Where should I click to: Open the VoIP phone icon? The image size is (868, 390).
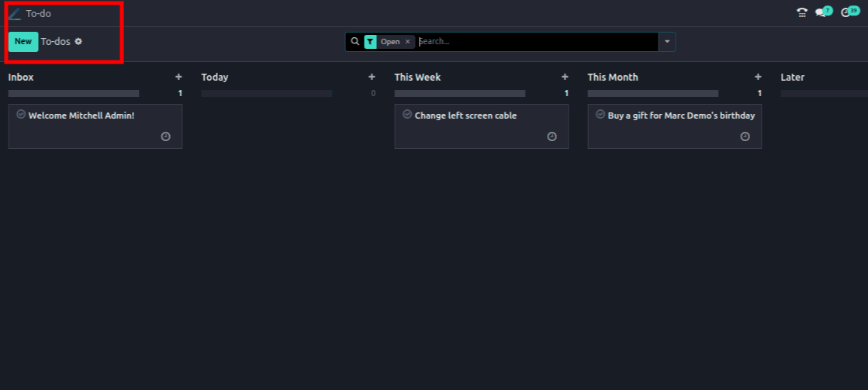coord(802,13)
